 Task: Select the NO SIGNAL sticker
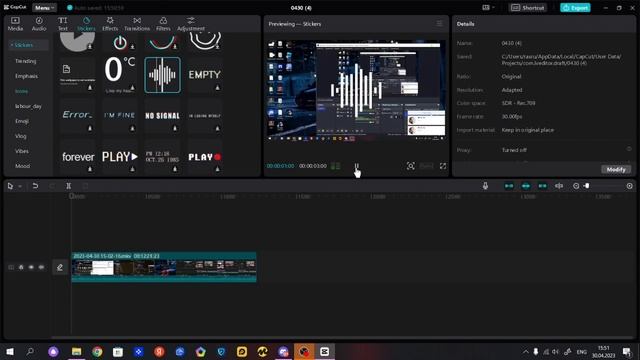[162, 116]
